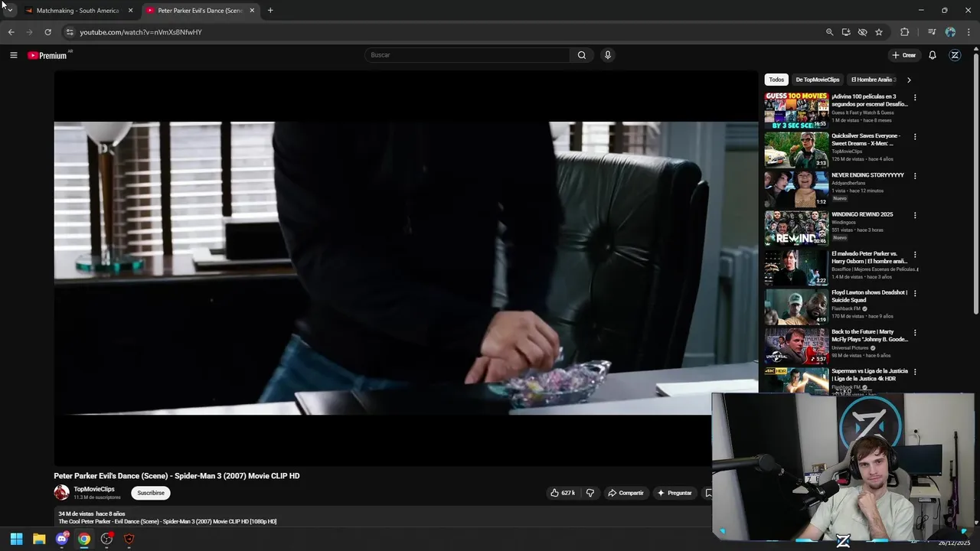Open NEVER ENDING STORYYYYYY thumbnail
The width and height of the screenshot is (980, 551).
pyautogui.click(x=796, y=189)
